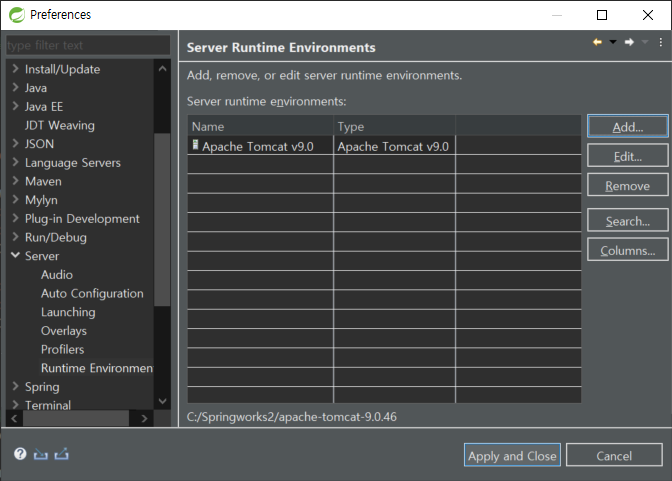Click the Spring logo in the title bar
This screenshot has width=672, height=481.
pos(17,15)
